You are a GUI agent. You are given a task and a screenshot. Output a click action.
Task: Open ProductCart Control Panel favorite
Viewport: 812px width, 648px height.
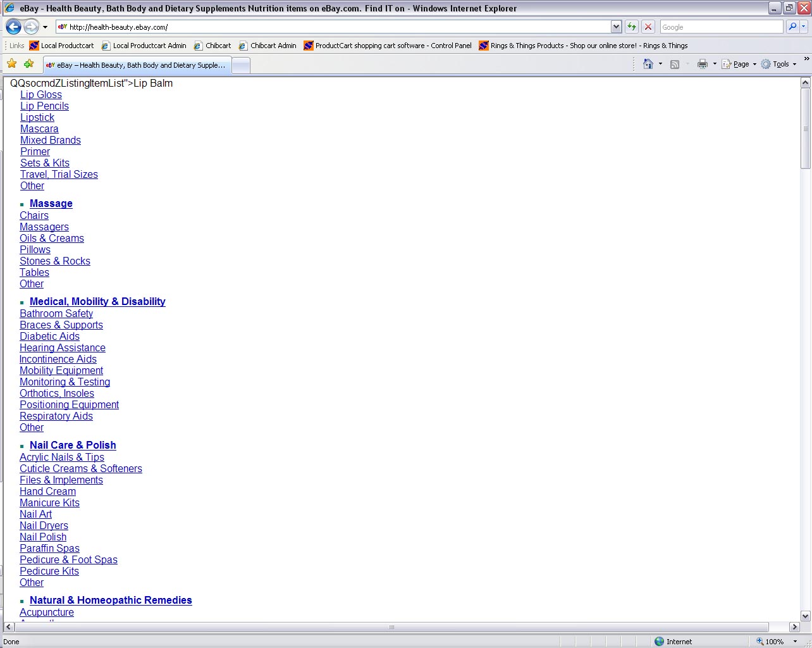tap(388, 46)
